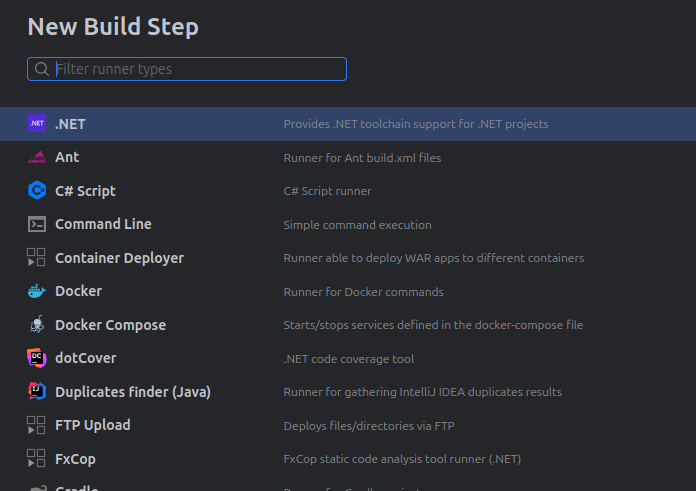The height and width of the screenshot is (491, 696).
Task: Click the Docker Compose icon
Action: click(37, 325)
